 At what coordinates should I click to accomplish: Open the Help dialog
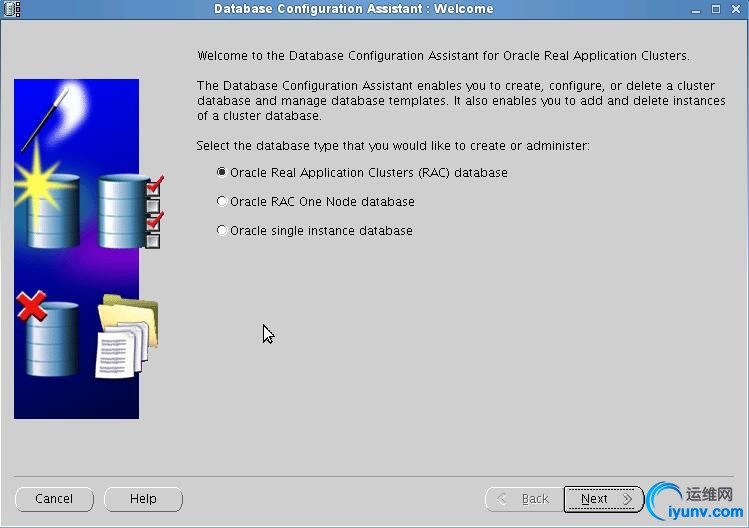pos(143,499)
